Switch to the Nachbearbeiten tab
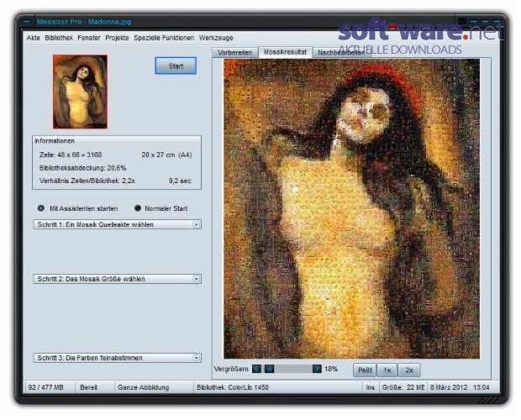The width and height of the screenshot is (521, 420). pyautogui.click(x=341, y=52)
